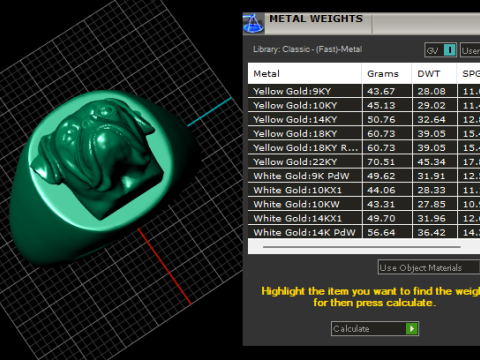Click DWT value 36.42
Screen dimensions: 480x360
(432, 232)
